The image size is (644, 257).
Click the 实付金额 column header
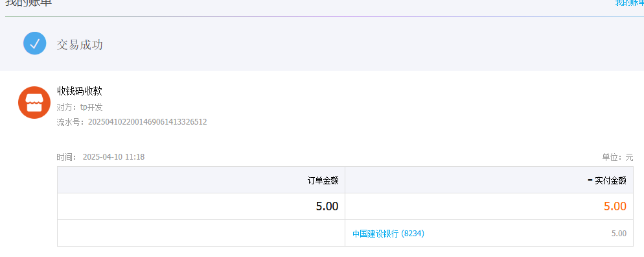[607, 180]
